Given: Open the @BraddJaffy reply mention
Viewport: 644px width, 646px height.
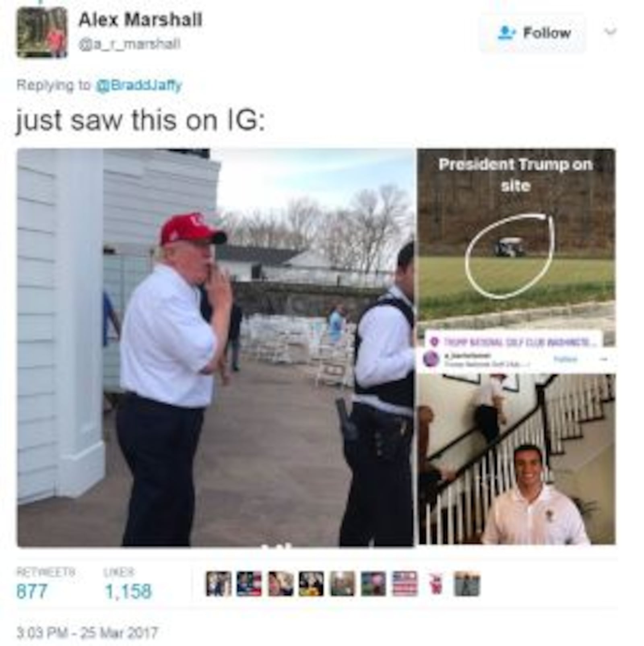Looking at the screenshot, I should (138, 85).
